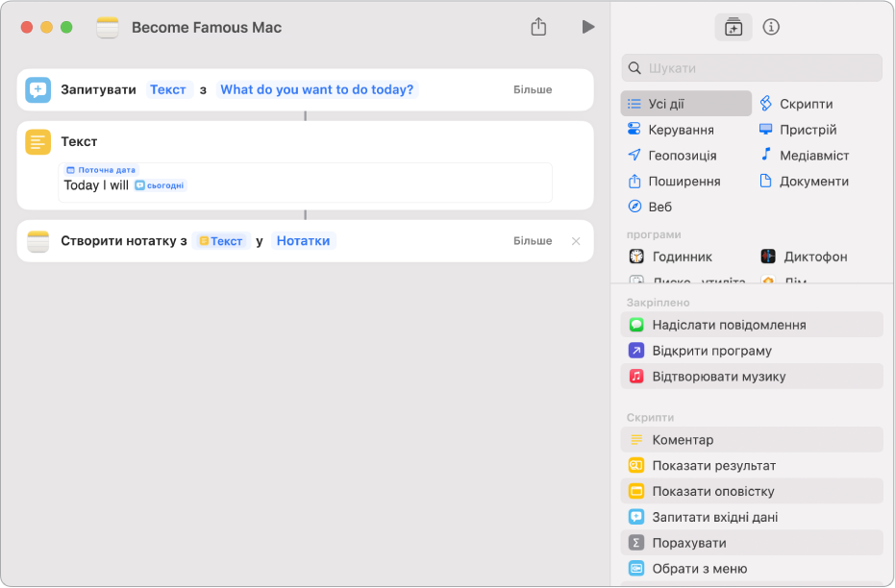Add the Відтворювати музику action
The width and height of the screenshot is (895, 588).
(752, 377)
